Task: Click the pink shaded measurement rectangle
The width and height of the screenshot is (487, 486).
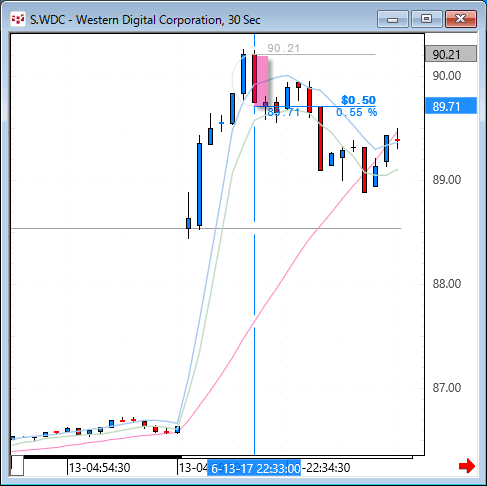Action: pyautogui.click(x=261, y=81)
